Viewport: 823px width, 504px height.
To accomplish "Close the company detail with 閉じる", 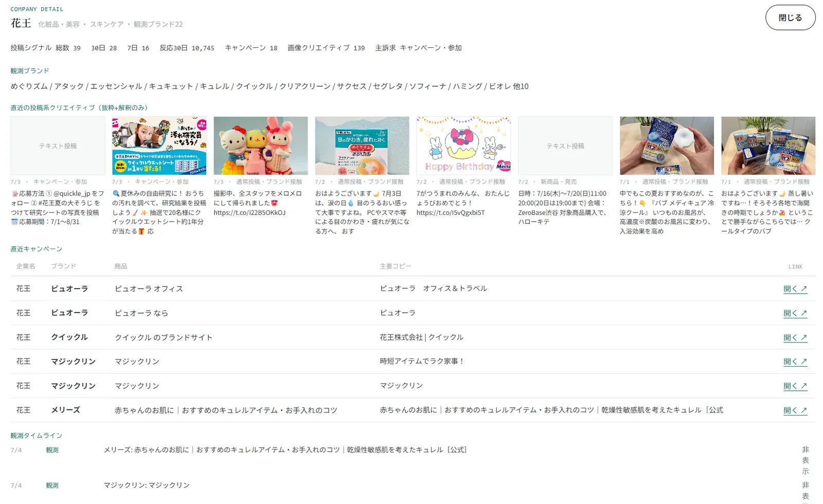I will coord(790,17).
